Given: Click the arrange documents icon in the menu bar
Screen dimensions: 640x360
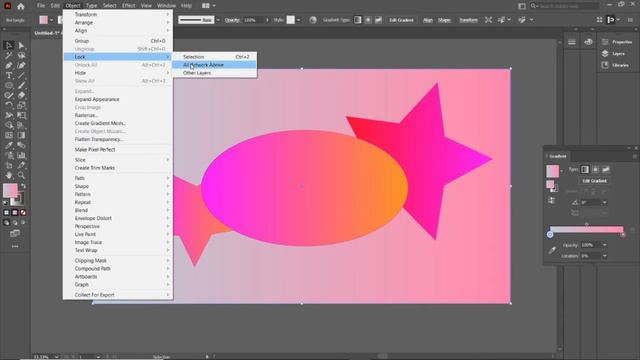Looking at the screenshot, I should (x=206, y=6).
